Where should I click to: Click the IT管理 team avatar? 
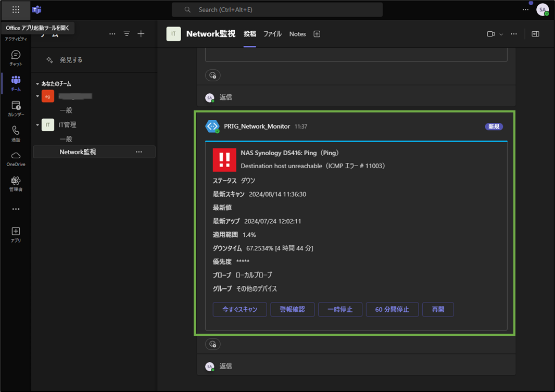tap(48, 125)
